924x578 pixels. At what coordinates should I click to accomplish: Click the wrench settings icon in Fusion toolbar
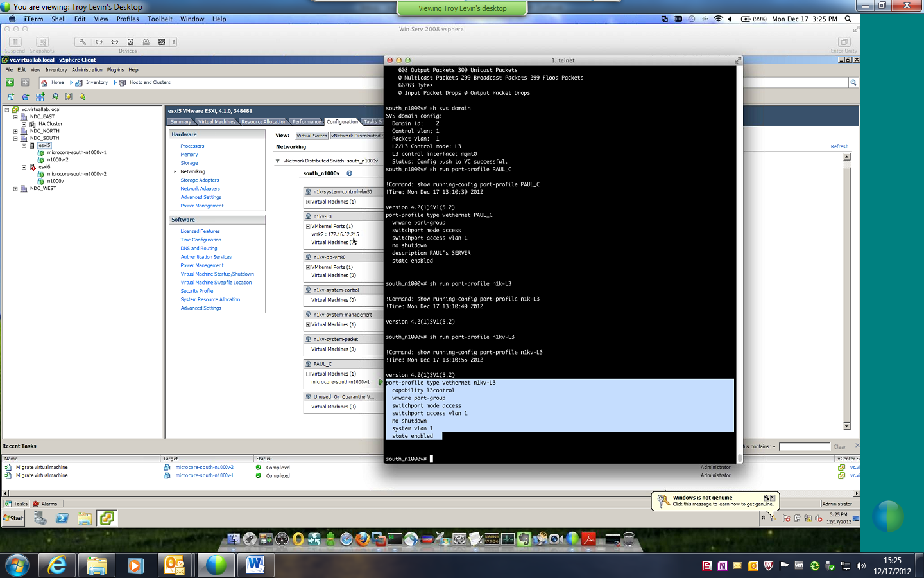point(83,42)
